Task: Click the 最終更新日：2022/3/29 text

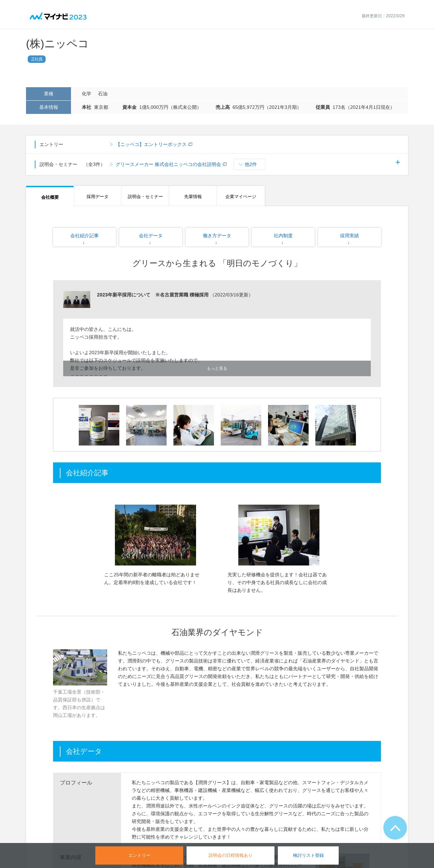Action: [383, 16]
